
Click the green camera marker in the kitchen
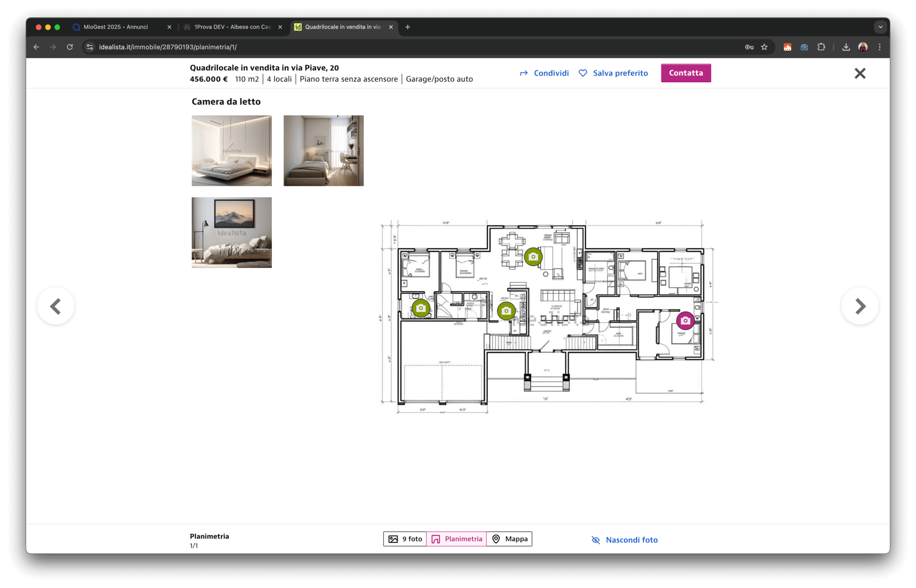506,311
